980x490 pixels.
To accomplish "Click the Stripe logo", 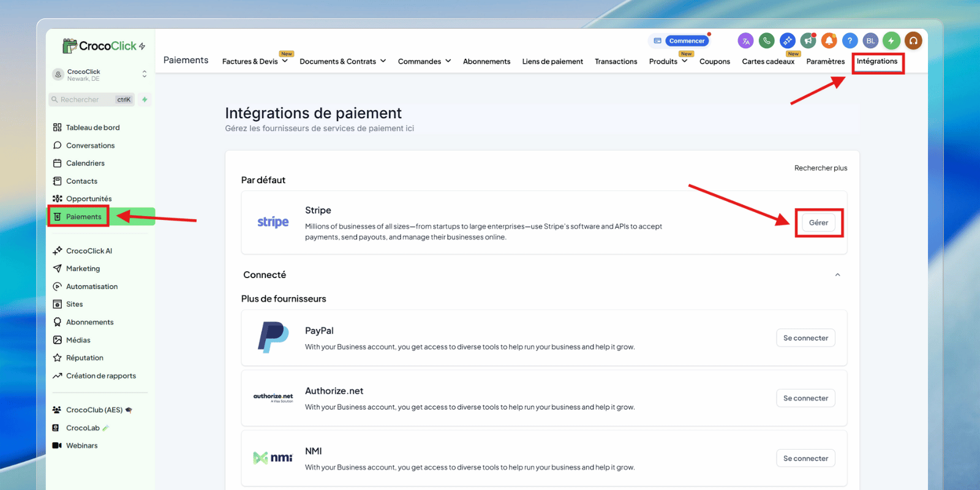I will click(x=273, y=222).
